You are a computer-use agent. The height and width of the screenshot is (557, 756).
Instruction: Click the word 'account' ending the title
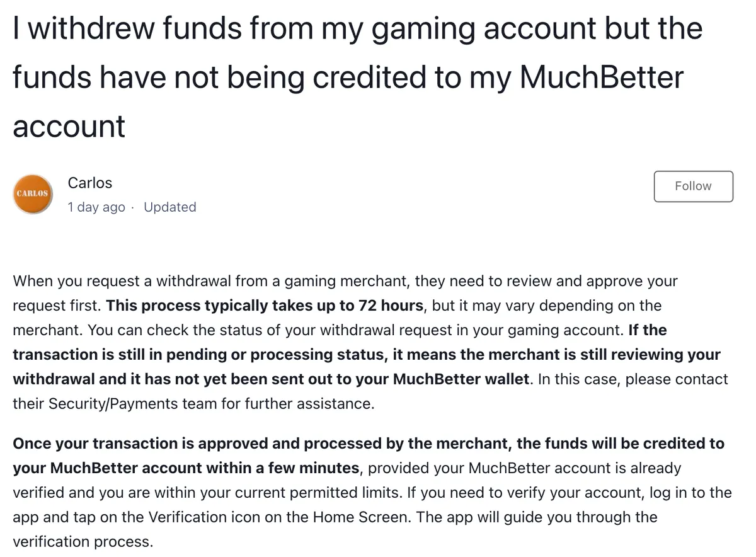(69, 127)
